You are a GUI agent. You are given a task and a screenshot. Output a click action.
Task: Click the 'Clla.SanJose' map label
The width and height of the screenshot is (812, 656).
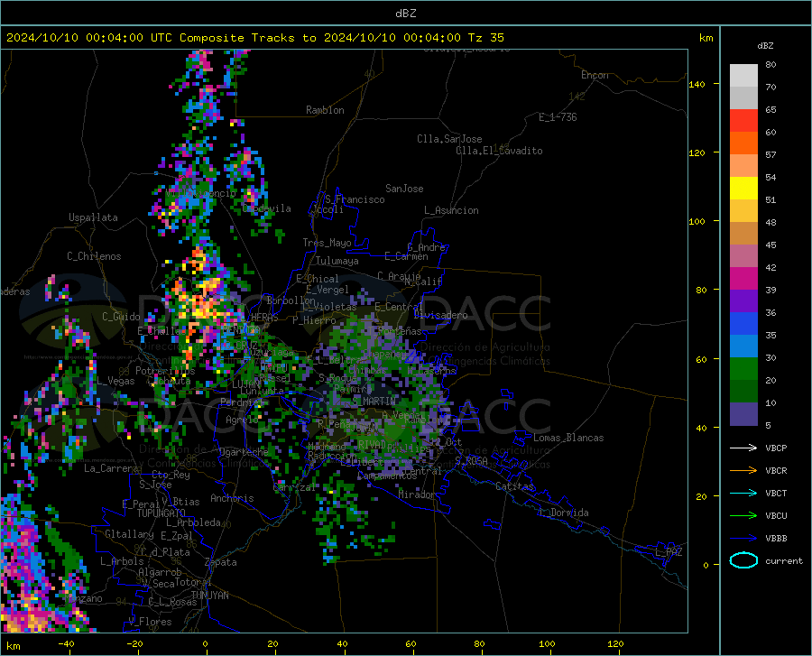pos(449,139)
